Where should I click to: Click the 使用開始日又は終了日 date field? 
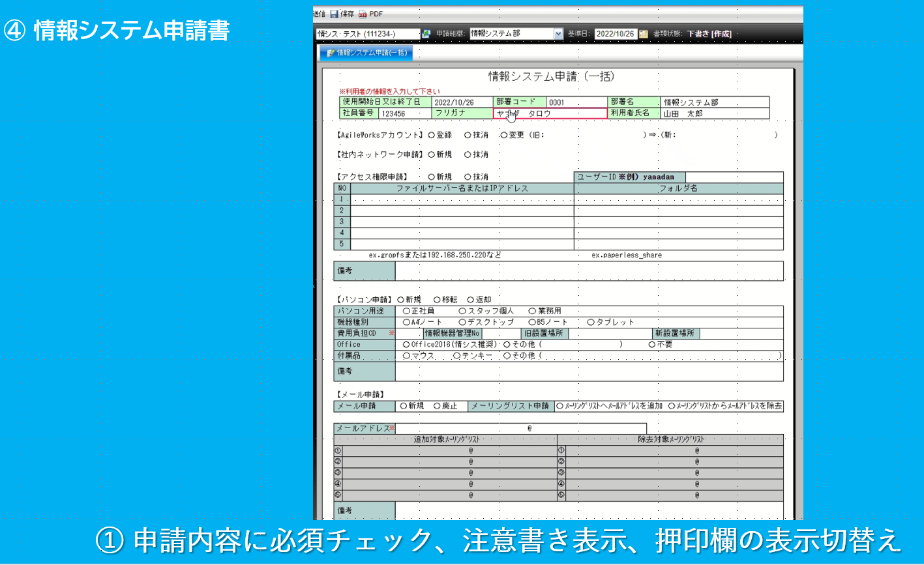(x=462, y=102)
